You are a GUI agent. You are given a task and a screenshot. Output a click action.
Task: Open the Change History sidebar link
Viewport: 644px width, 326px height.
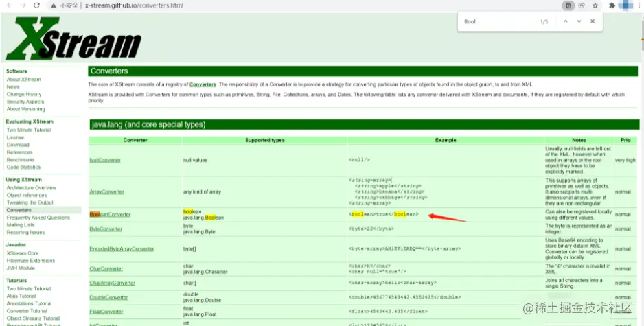click(x=24, y=94)
